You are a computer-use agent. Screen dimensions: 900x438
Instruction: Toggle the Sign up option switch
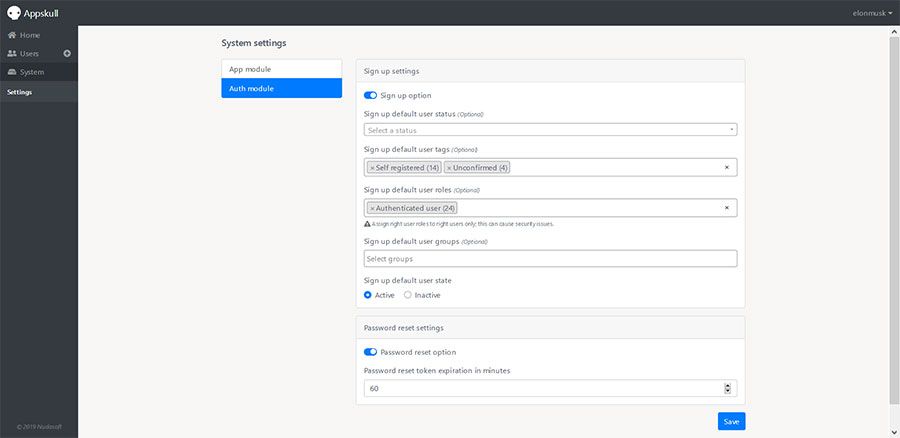point(370,95)
